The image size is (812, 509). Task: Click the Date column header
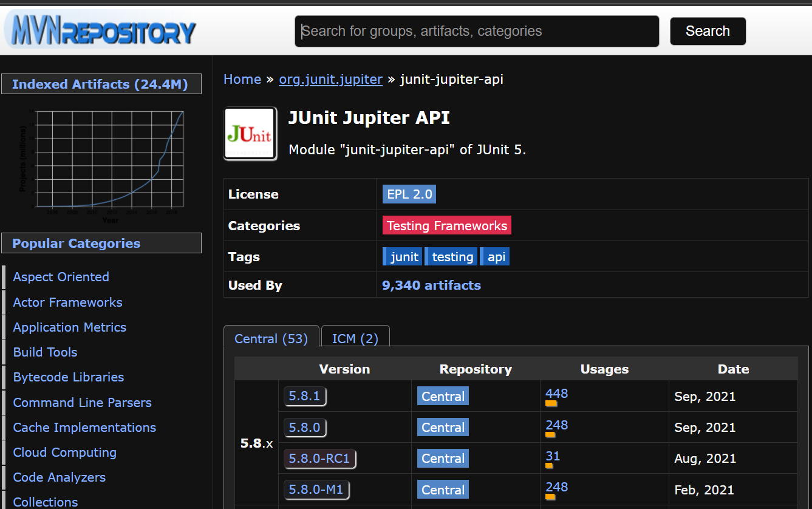pos(733,369)
